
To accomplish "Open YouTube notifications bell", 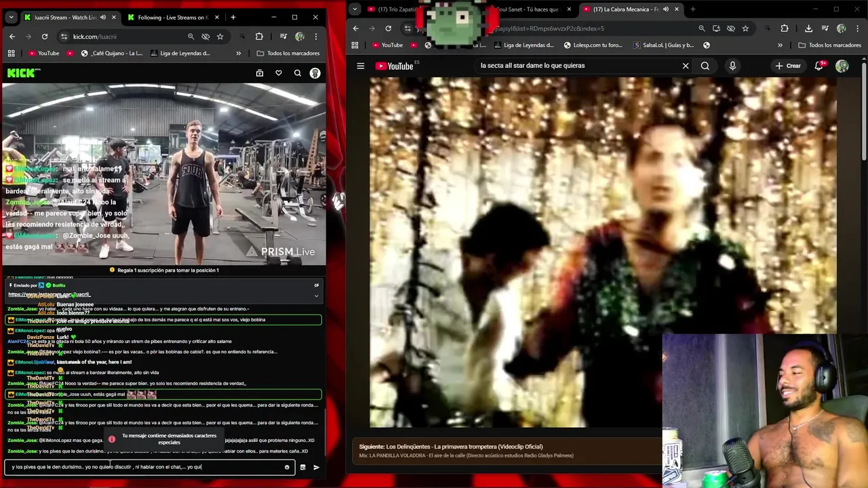I will 819,66.
